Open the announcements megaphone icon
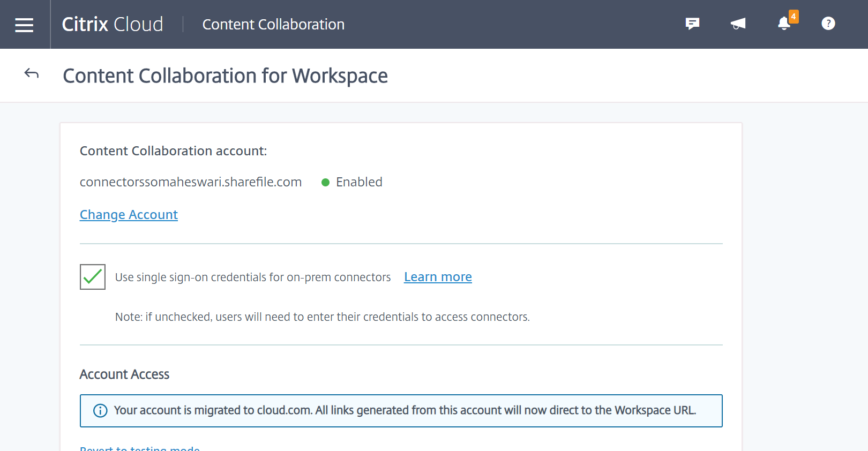868x451 pixels. click(x=738, y=24)
